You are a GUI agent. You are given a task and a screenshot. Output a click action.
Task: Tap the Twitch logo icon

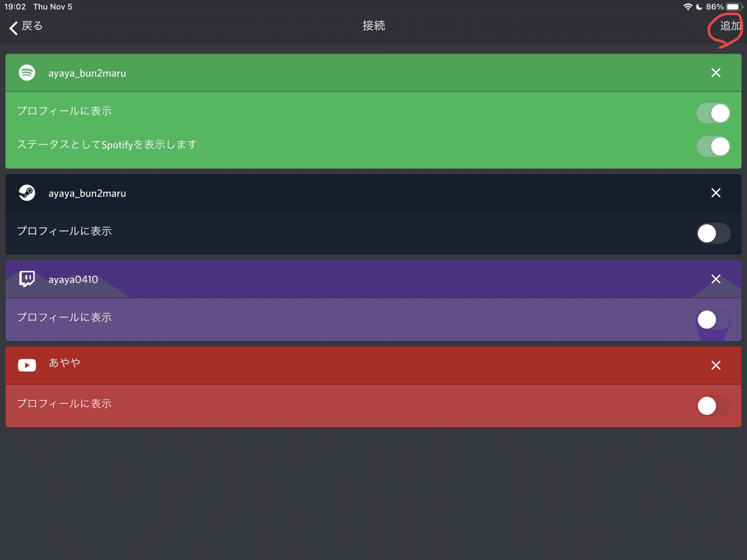(x=27, y=279)
